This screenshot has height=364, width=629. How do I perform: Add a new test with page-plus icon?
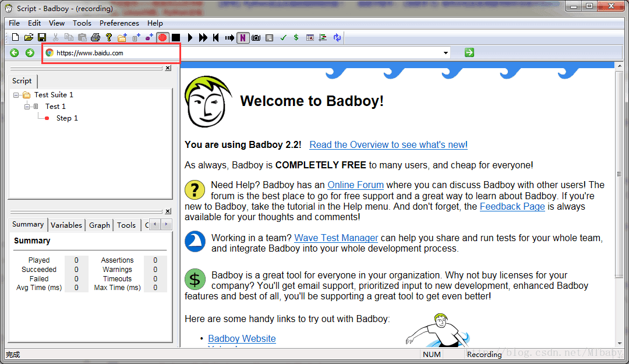click(x=136, y=37)
